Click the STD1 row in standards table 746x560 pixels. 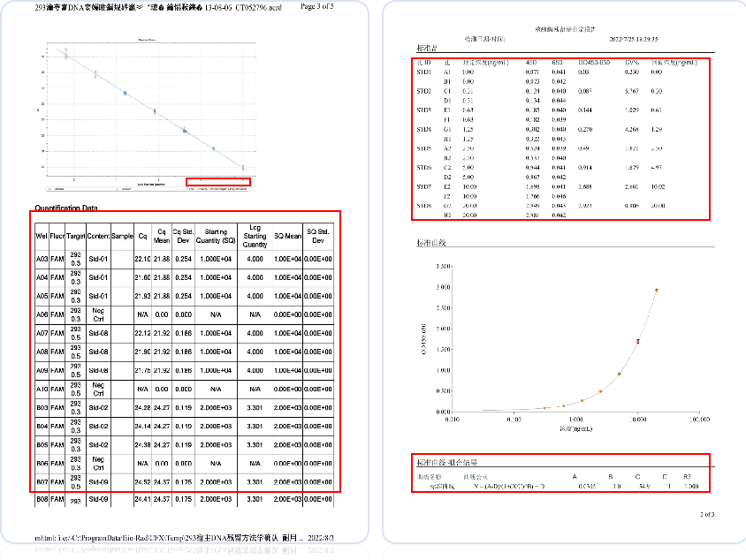[424, 72]
